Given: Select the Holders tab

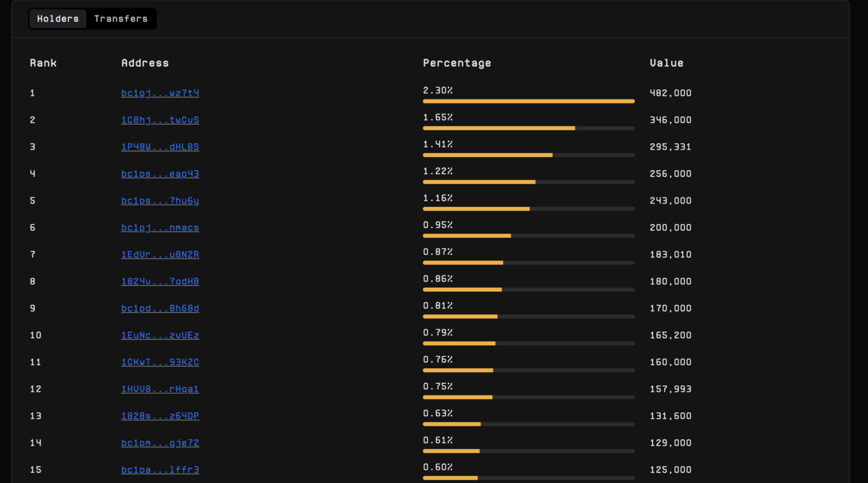Looking at the screenshot, I should click(58, 19).
